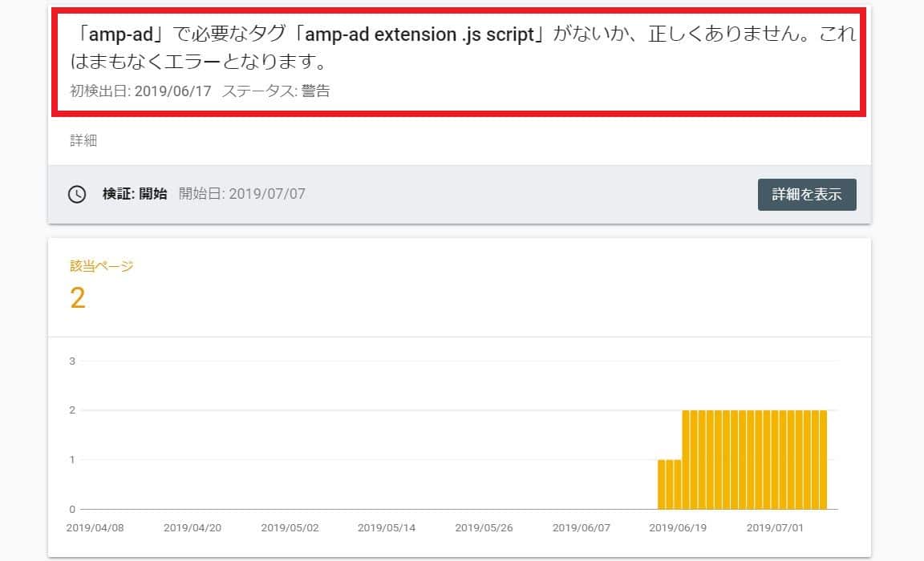This screenshot has height=561, width=924.
Task: Click the clock icon beside 検証: 開始
Action: tap(77, 194)
